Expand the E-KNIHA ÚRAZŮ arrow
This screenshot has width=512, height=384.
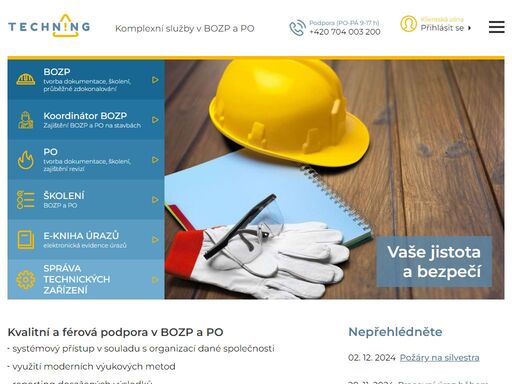155,240
